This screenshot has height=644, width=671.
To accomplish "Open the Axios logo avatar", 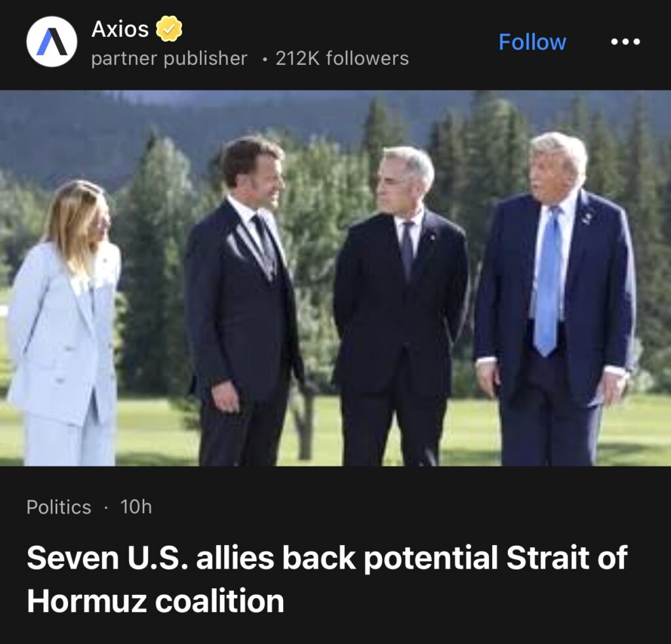I will pyautogui.click(x=52, y=41).
